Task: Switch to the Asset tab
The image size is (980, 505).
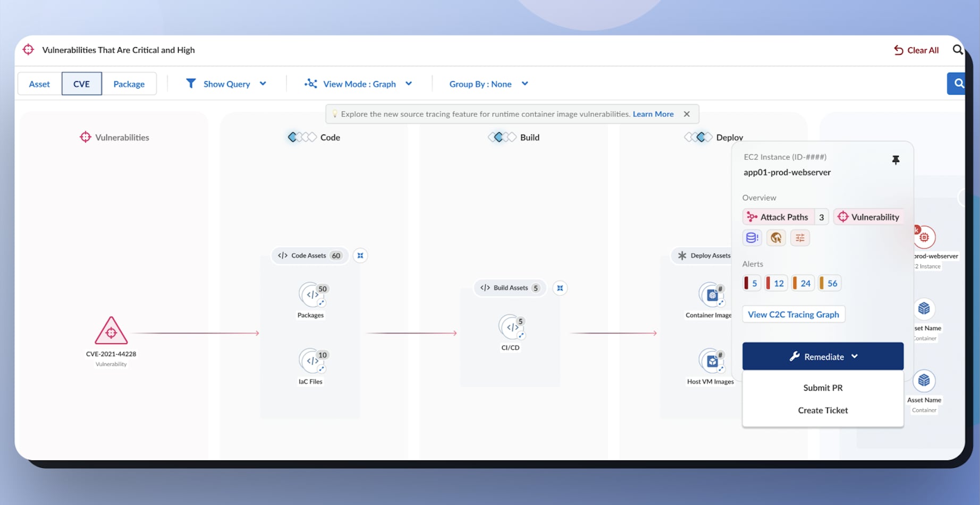Action: coord(39,83)
